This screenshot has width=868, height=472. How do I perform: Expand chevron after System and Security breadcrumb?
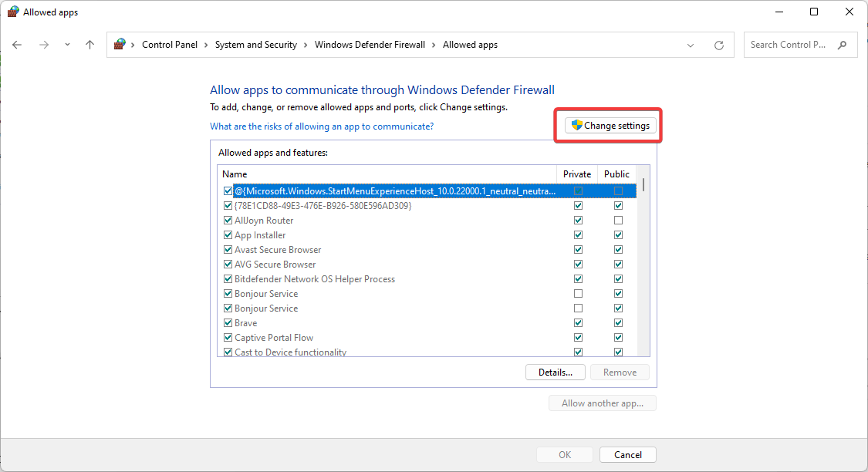(306, 45)
